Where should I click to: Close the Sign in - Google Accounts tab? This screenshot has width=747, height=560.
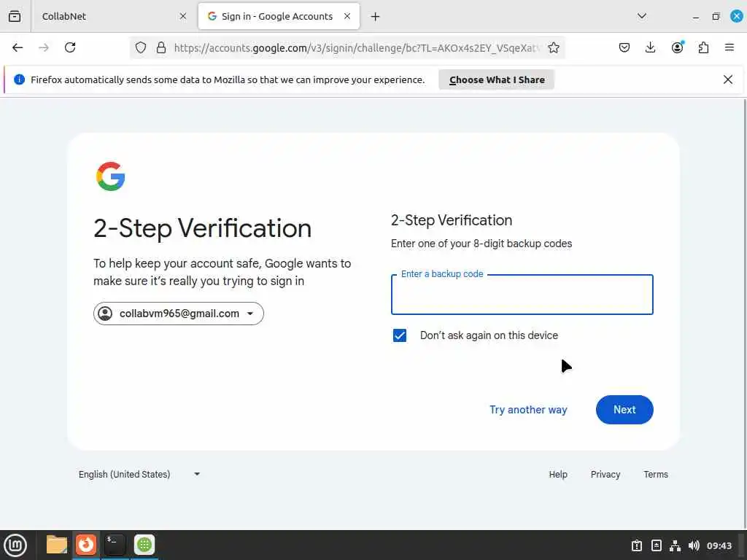click(x=347, y=16)
